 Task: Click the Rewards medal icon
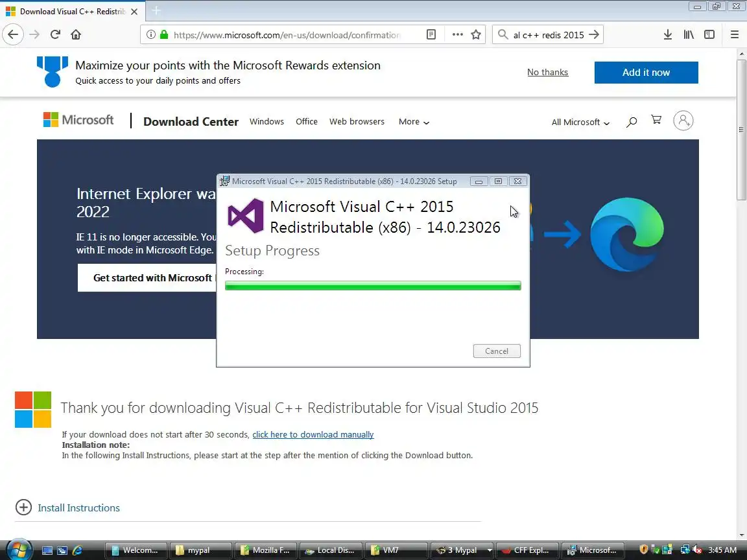pos(53,71)
